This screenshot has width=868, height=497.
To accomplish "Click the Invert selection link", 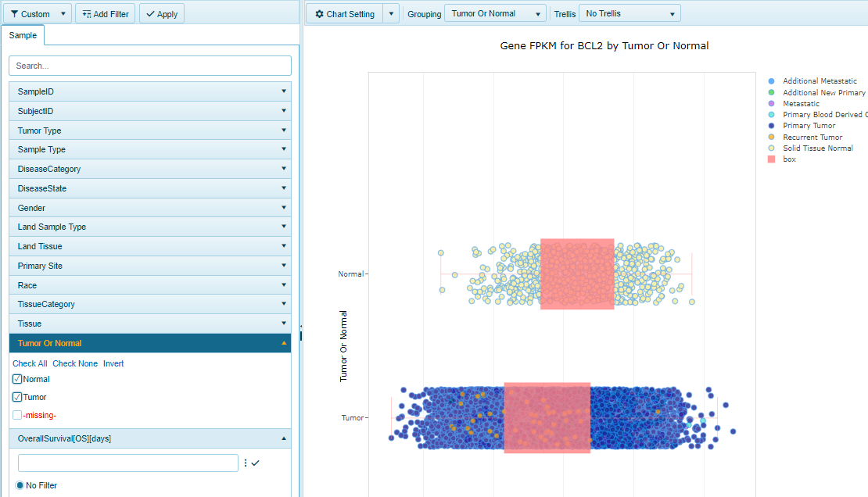I will point(113,363).
